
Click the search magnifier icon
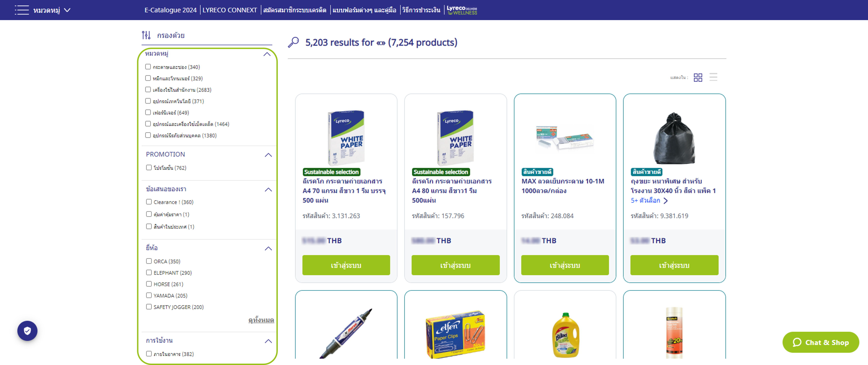[x=293, y=42]
